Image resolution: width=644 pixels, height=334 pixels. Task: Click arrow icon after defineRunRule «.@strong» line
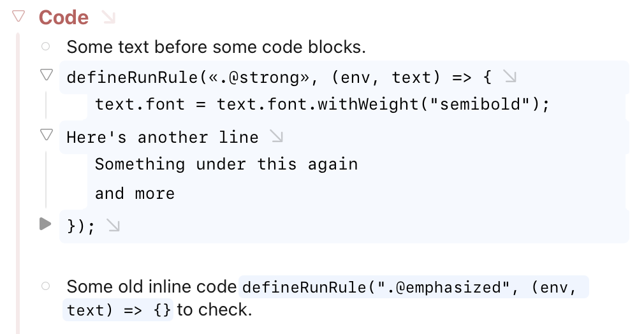point(509,77)
